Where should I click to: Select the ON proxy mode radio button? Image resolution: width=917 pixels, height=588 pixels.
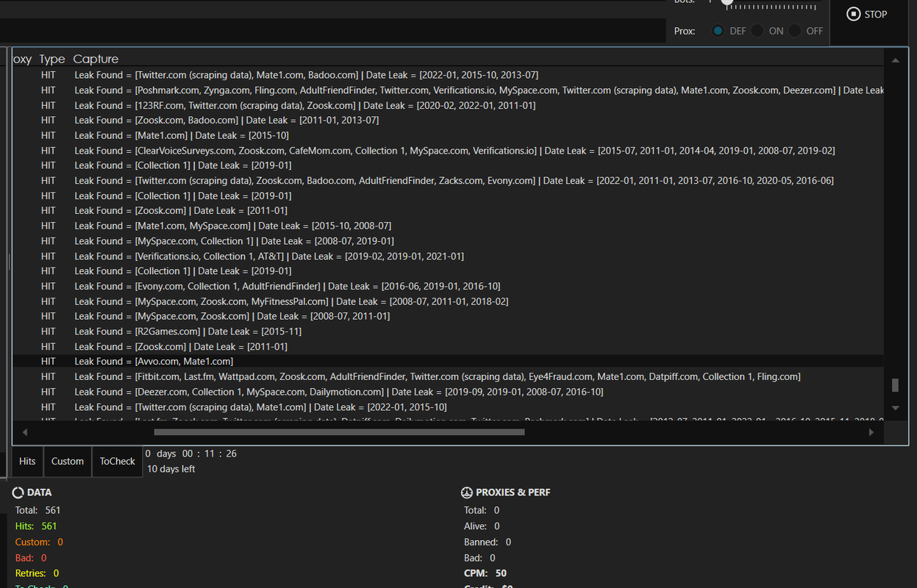(x=757, y=31)
